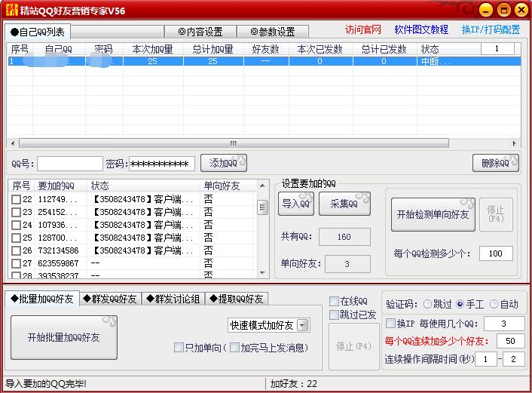Screen dimensions: 532x393
Task: Select the 自动 captcha radio button
Action: 494,304
